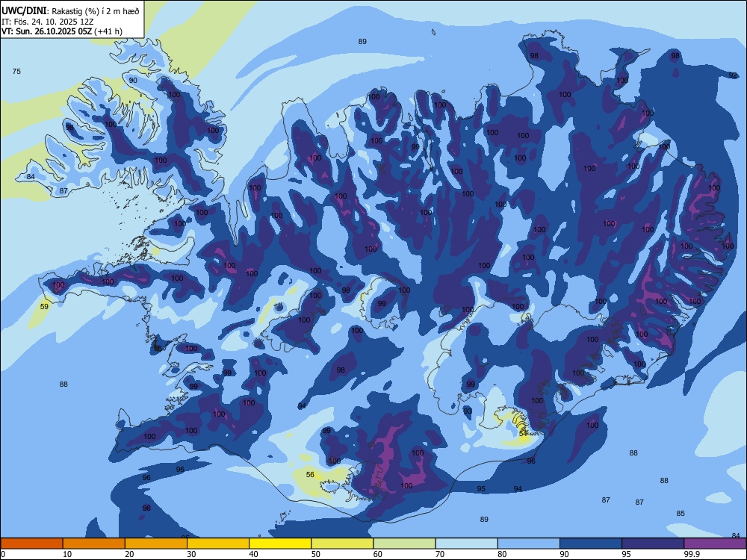Click the 92 humidity value on the map

733,75
